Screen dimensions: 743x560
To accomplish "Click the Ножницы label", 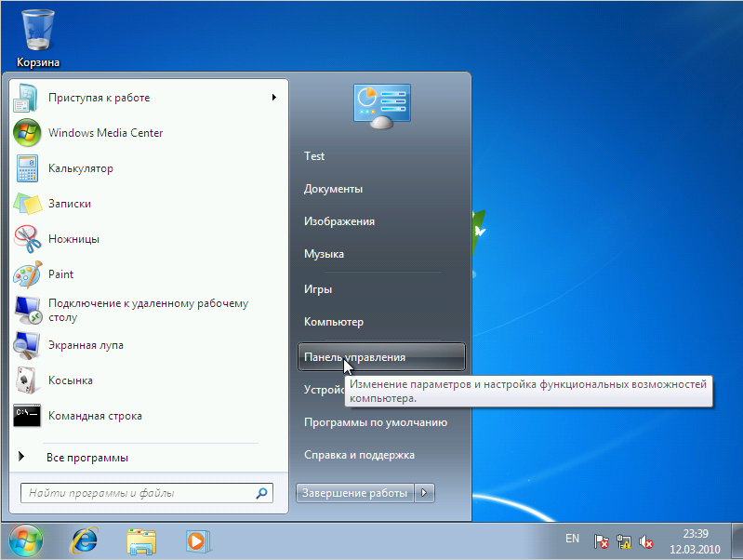I will [73, 239].
